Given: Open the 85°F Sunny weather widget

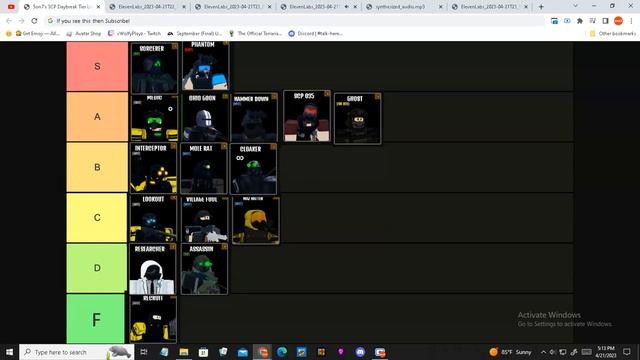Looking at the screenshot, I should click(511, 352).
